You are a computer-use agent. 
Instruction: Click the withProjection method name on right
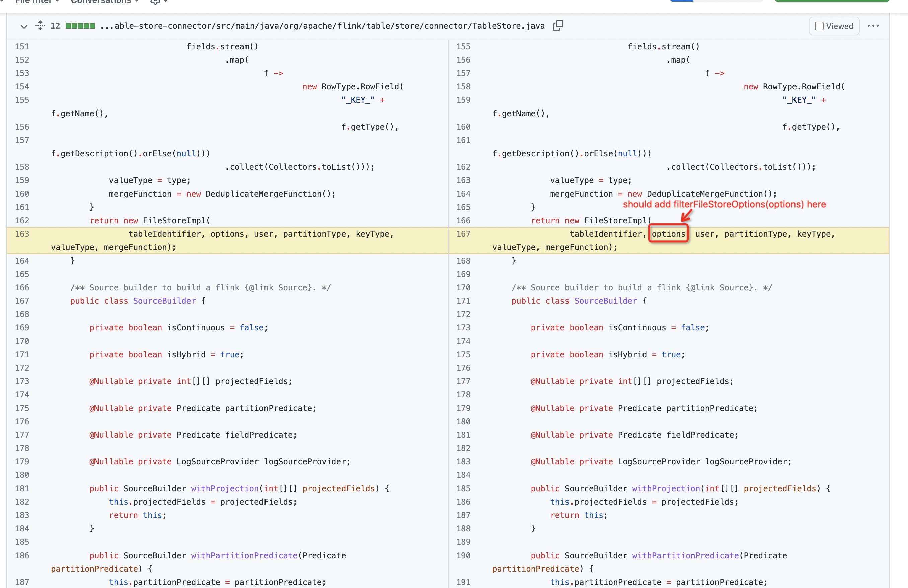[666, 488]
